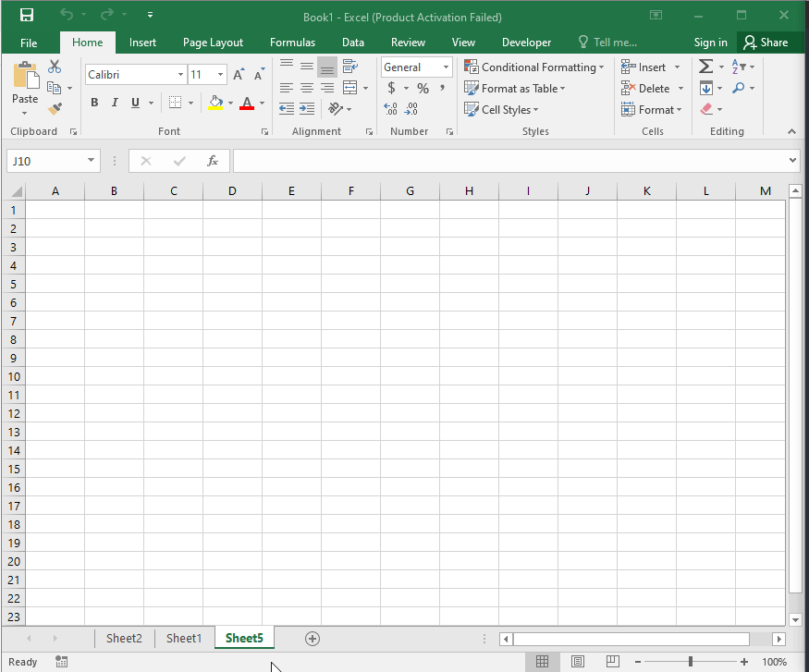The width and height of the screenshot is (809, 672).
Task: Click the Merge & Center icon
Action: point(350,88)
